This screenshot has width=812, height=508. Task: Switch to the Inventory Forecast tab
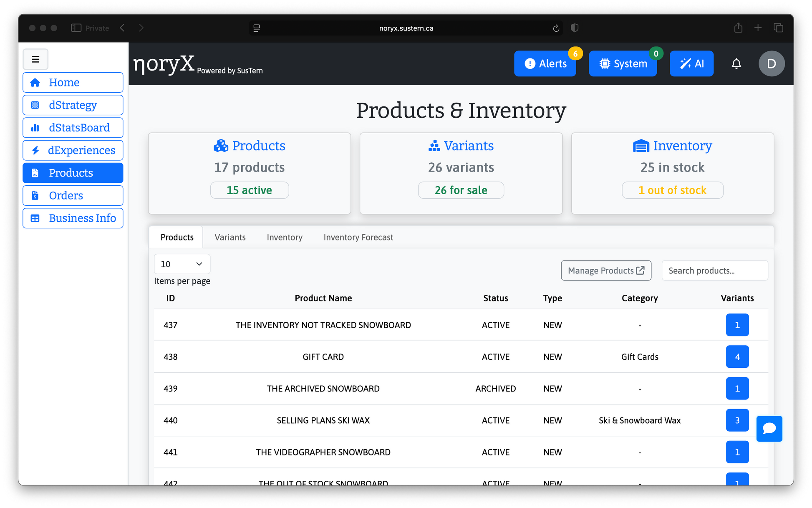(358, 237)
